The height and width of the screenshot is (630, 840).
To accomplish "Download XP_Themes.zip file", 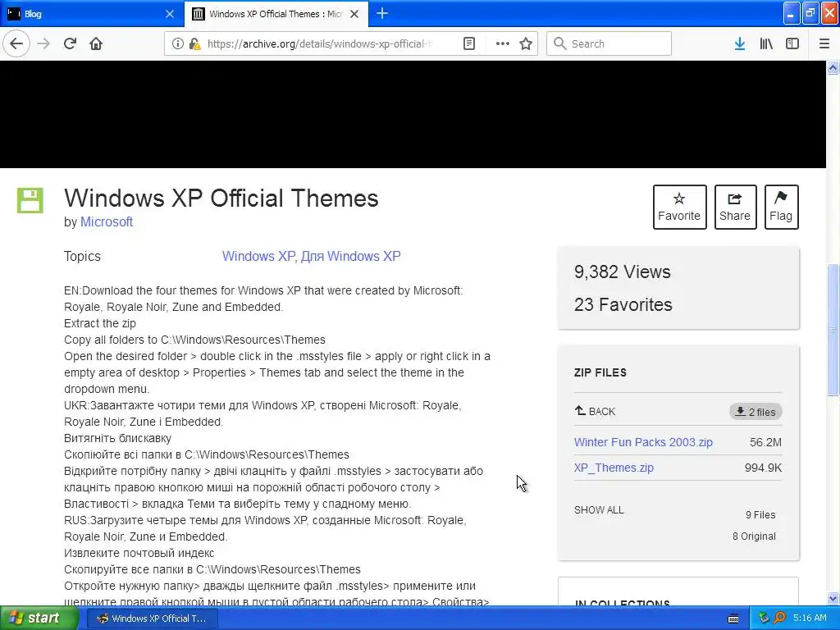I will (614, 468).
